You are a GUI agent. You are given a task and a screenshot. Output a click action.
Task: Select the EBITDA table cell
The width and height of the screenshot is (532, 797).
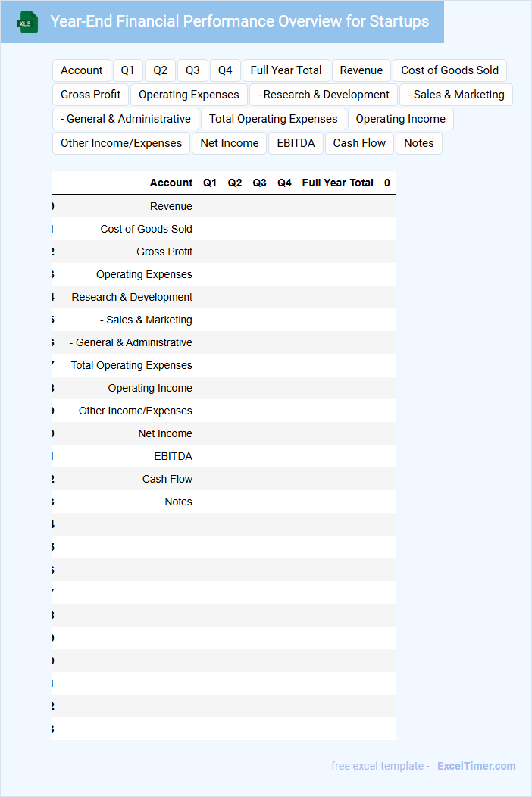[174, 456]
